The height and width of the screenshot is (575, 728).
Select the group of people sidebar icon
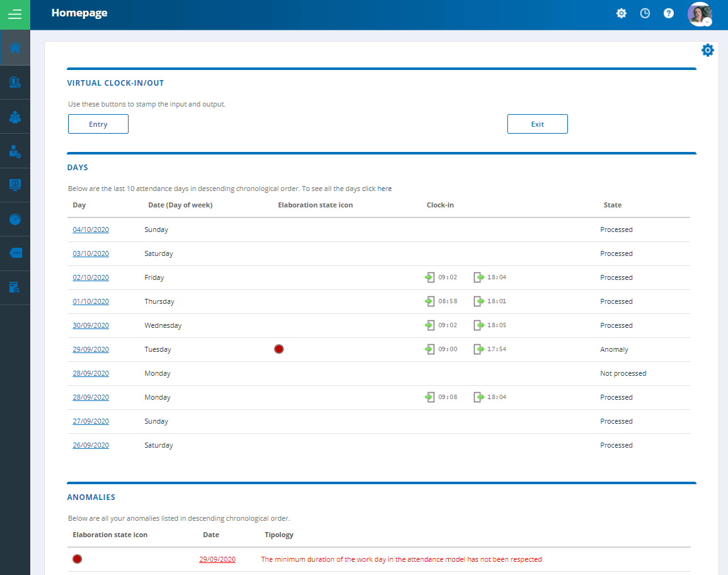pos(15,117)
